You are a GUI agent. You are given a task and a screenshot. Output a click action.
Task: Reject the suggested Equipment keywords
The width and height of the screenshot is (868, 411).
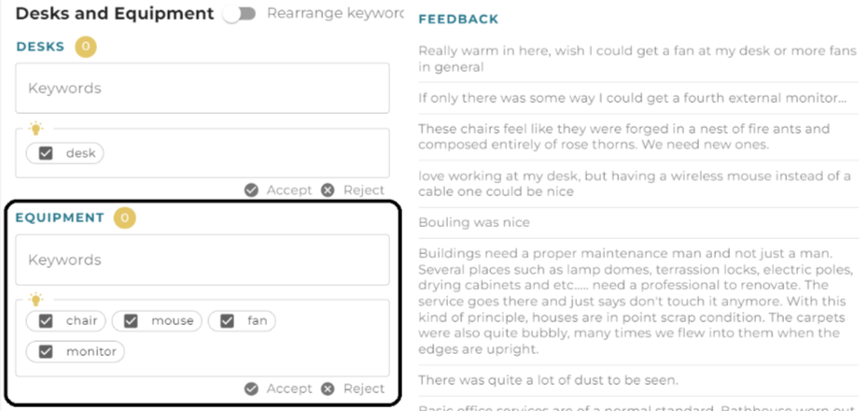[353, 389]
